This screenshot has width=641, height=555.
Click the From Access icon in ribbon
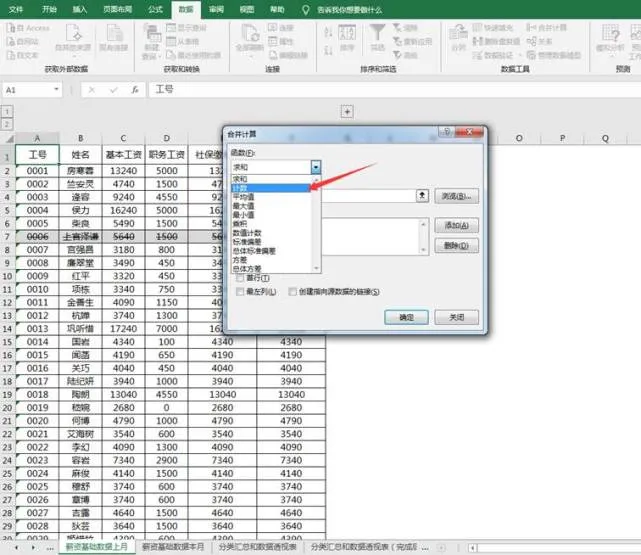point(11,28)
